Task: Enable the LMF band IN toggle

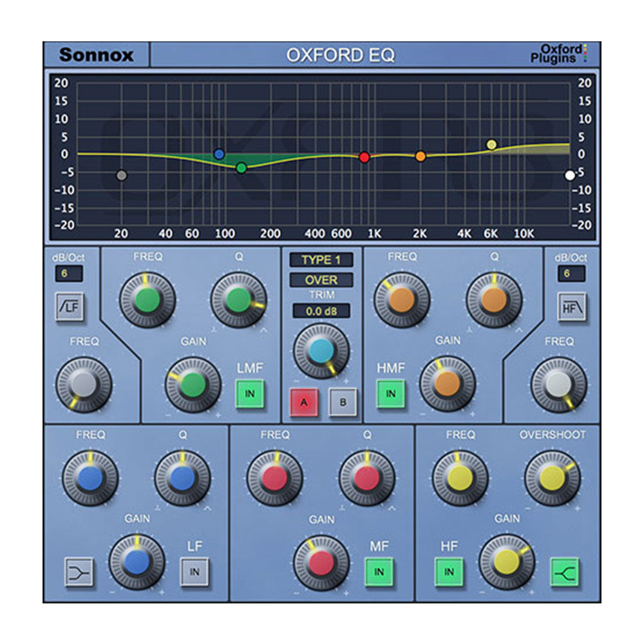Action: pos(249,391)
